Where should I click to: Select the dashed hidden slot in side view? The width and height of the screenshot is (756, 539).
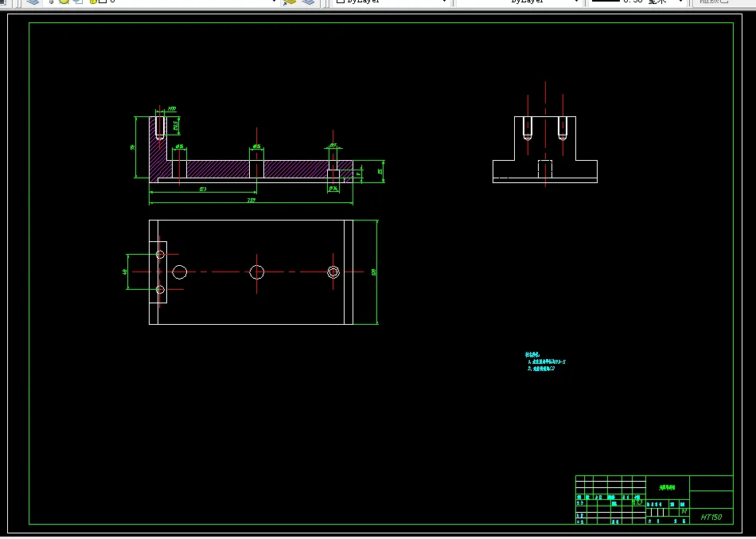[x=545, y=169]
